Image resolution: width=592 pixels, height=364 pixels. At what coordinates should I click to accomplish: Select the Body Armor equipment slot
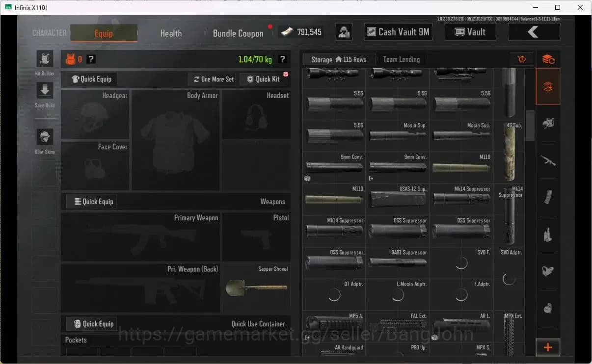tap(176, 140)
